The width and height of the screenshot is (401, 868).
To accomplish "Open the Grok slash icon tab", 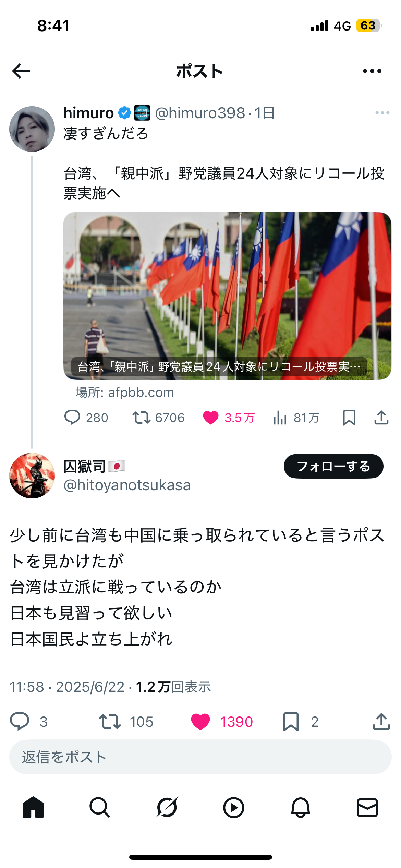I will [167, 808].
